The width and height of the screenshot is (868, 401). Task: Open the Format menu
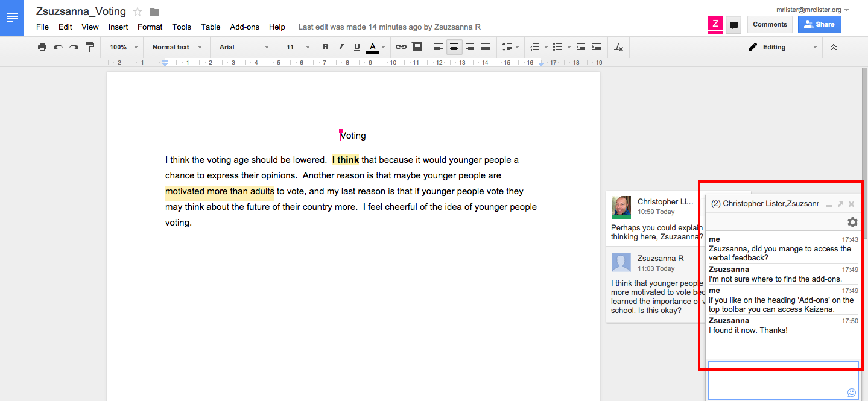pos(150,27)
